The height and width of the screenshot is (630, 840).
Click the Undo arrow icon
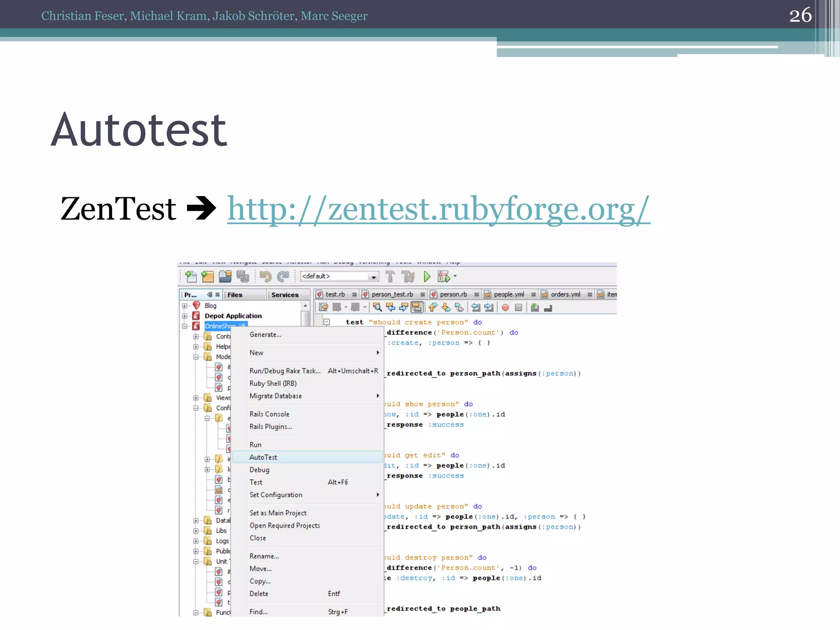pyautogui.click(x=265, y=276)
